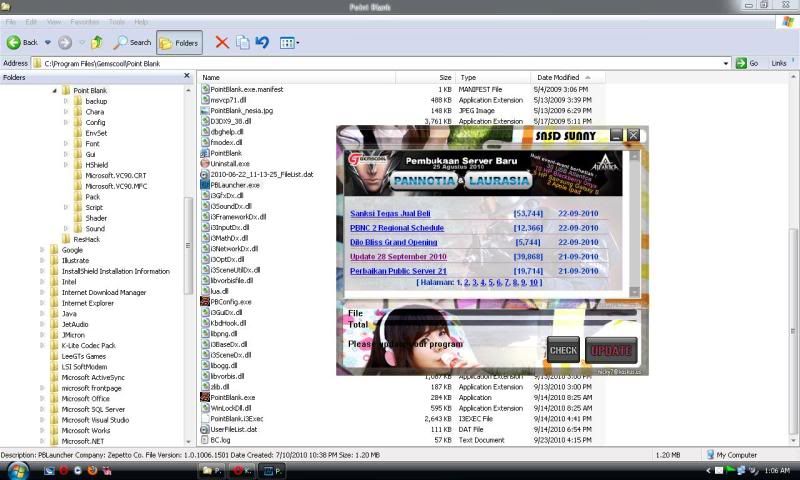Sort files by Name column header
The width and height of the screenshot is (800, 480).
click(296, 78)
